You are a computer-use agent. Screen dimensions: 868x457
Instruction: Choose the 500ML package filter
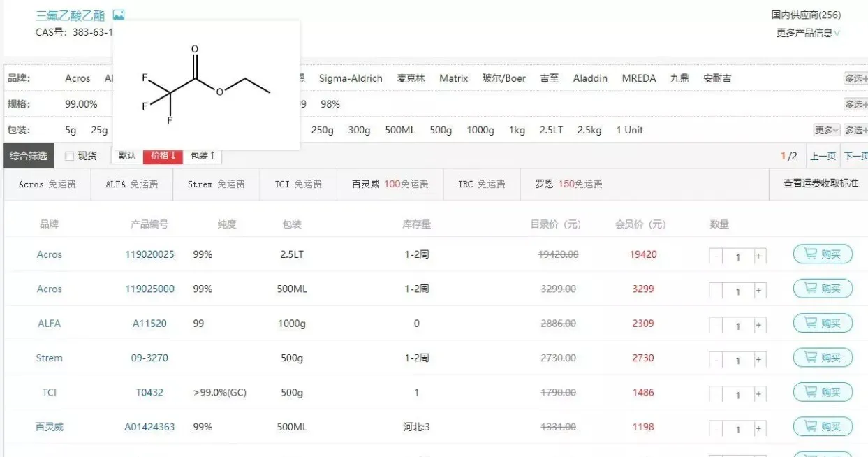400,130
